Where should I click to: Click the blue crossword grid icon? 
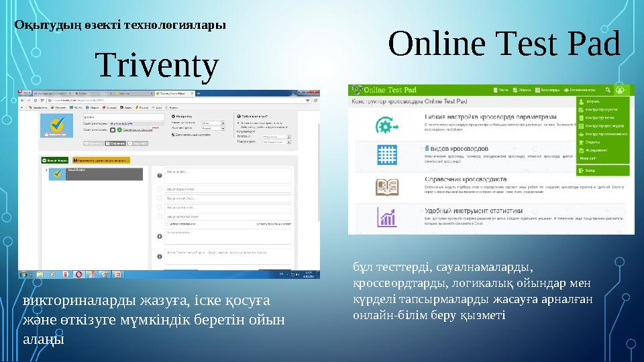tap(387, 155)
